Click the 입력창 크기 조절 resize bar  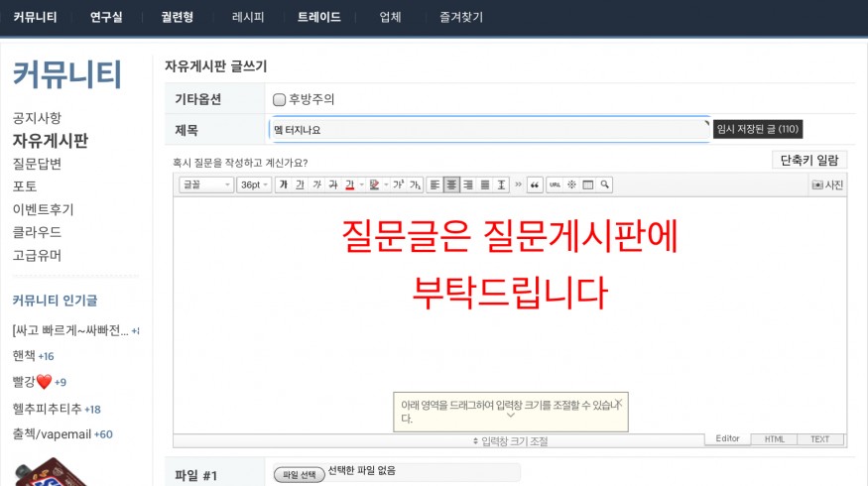coord(509,440)
